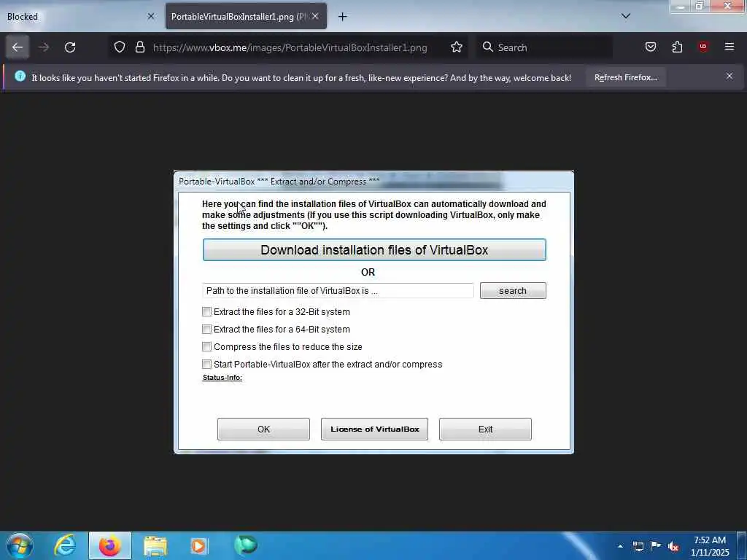Click the info icon in the notification bar
Image resolution: width=747 pixels, height=560 pixels.
20,76
